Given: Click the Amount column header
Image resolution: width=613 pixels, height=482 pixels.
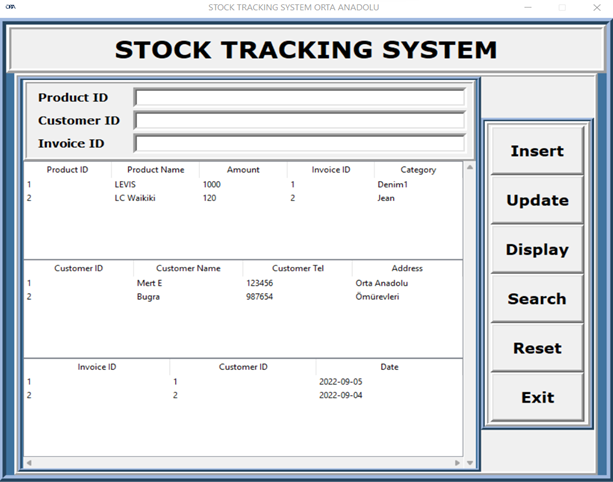Looking at the screenshot, I should coord(243,170).
